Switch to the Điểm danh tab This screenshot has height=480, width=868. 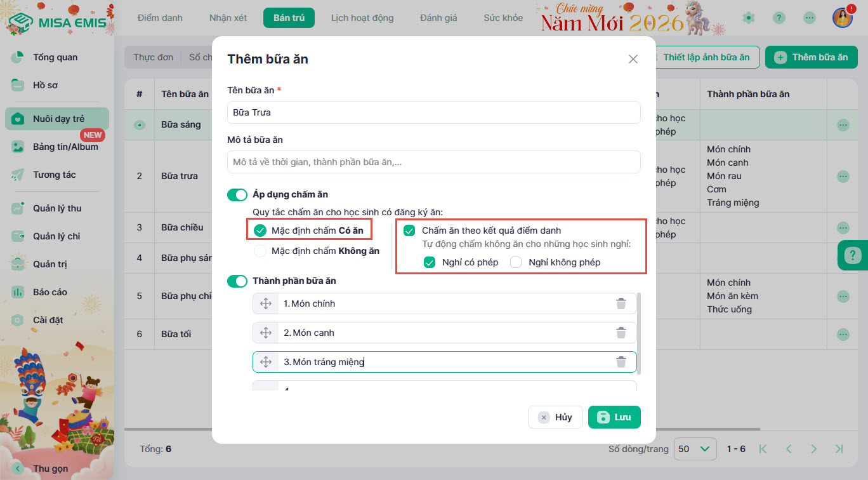point(160,18)
